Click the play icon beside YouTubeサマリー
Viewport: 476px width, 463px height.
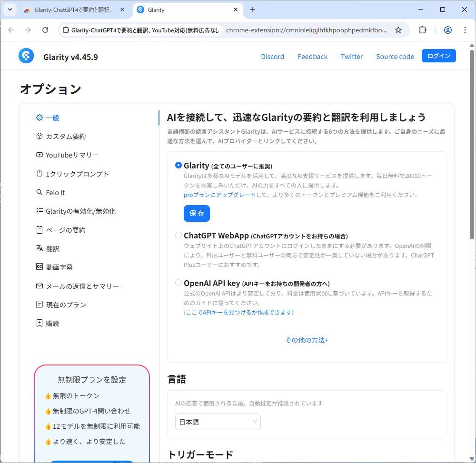(39, 155)
